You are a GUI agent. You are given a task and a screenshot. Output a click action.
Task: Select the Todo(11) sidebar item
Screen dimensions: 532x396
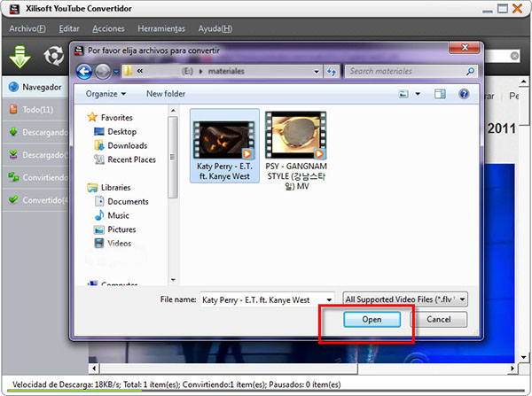point(35,110)
